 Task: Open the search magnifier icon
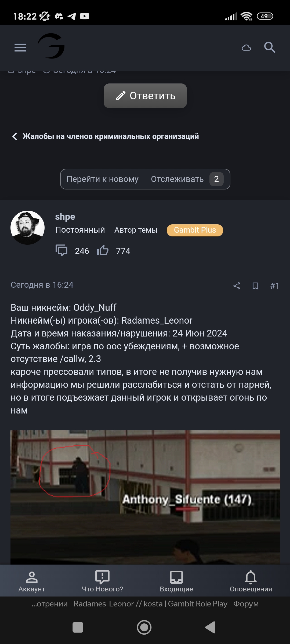click(270, 47)
